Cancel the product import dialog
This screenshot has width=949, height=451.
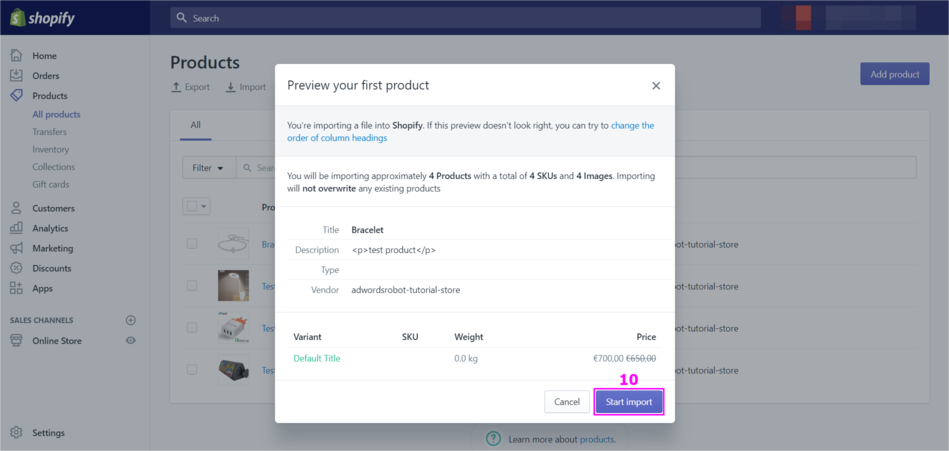(x=566, y=401)
